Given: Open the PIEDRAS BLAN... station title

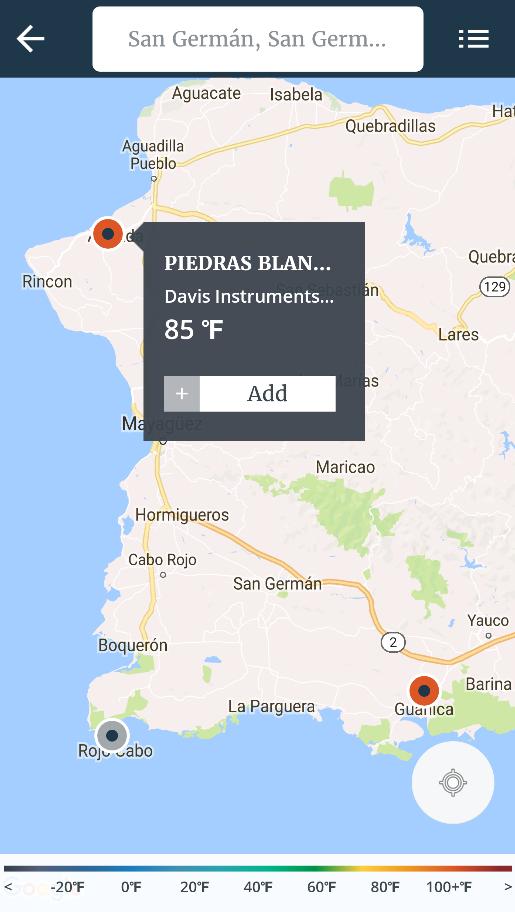Looking at the screenshot, I should coord(247,263).
